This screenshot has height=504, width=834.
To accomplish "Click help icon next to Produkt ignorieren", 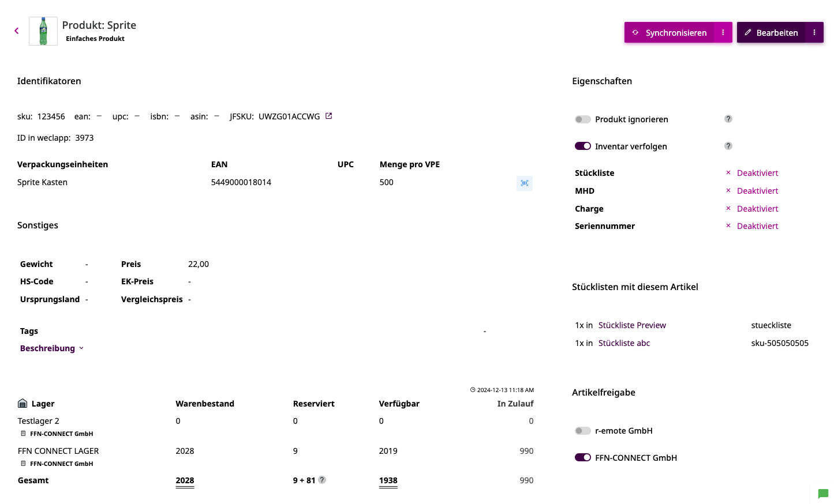I will point(728,119).
